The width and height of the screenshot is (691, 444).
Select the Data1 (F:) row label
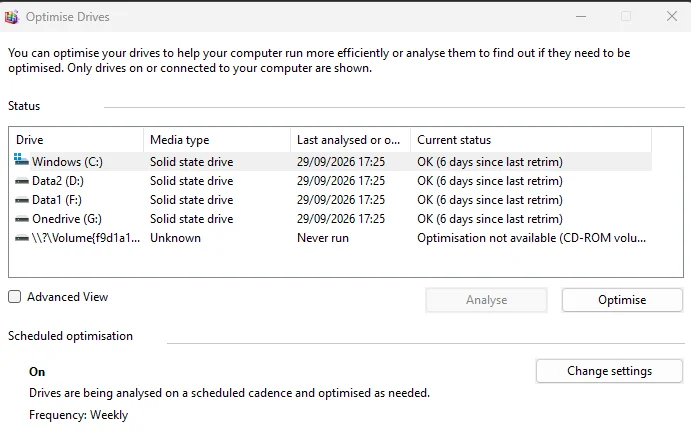pyautogui.click(x=57, y=200)
